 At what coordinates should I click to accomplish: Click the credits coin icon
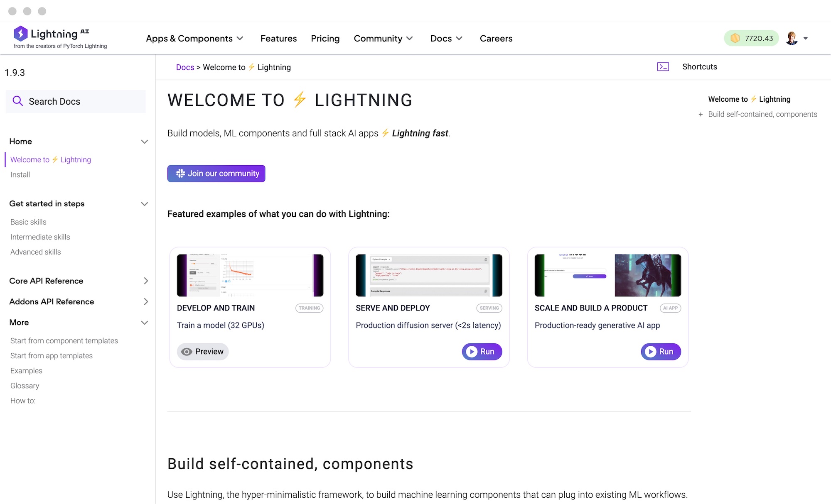(735, 38)
